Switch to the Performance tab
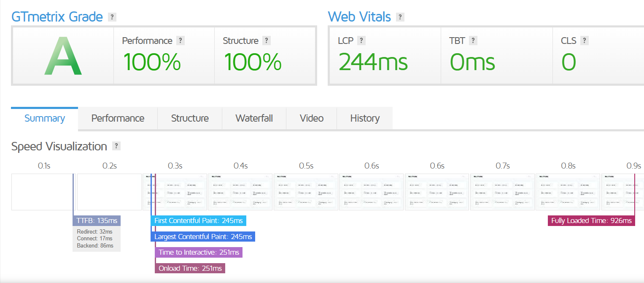The height and width of the screenshot is (283, 644). (118, 118)
